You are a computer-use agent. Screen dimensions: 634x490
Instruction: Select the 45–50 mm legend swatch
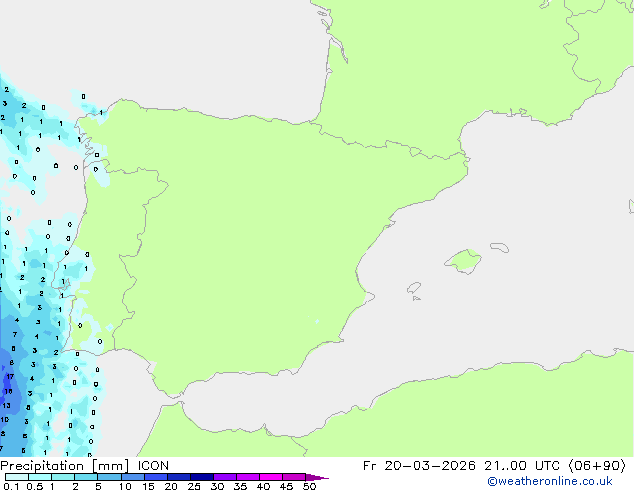click(294, 477)
